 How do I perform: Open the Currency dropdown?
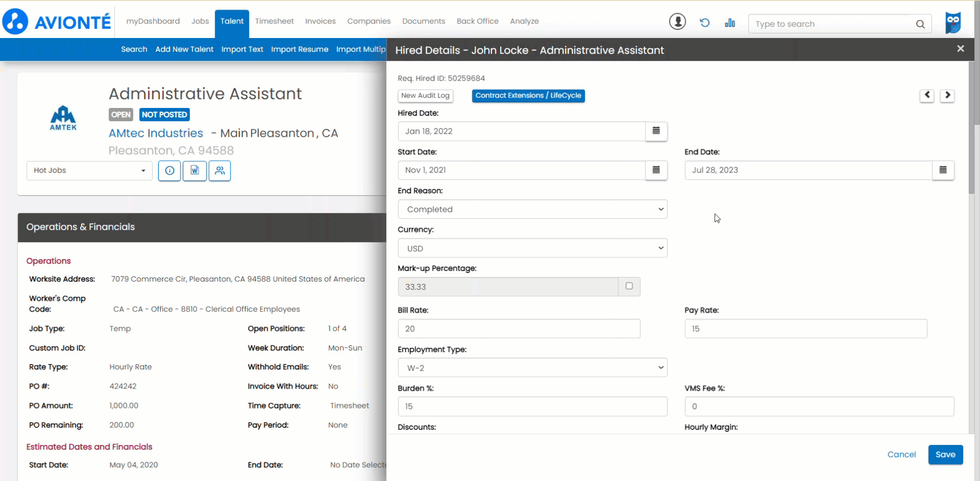click(x=533, y=248)
